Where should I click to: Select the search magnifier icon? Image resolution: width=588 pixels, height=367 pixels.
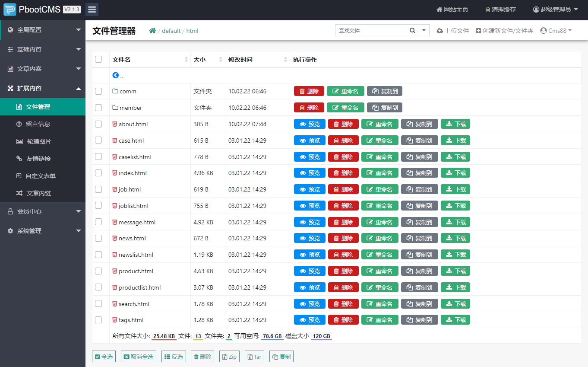click(412, 30)
